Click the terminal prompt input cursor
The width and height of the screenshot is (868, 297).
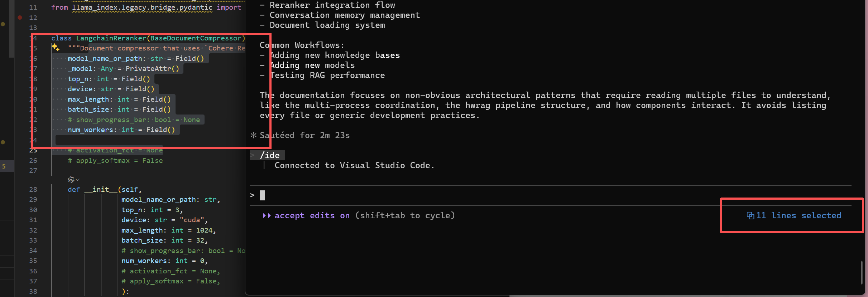262,195
